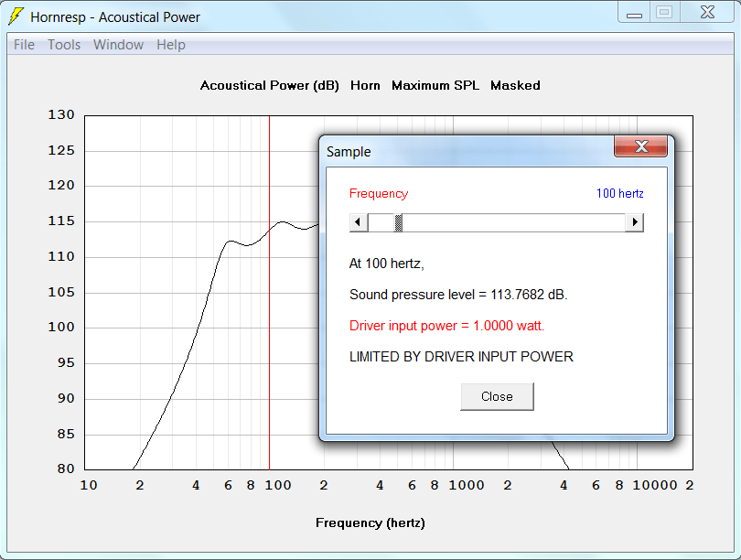Image resolution: width=741 pixels, height=560 pixels.
Task: Click 'Horn' in chart heading
Action: (365, 85)
